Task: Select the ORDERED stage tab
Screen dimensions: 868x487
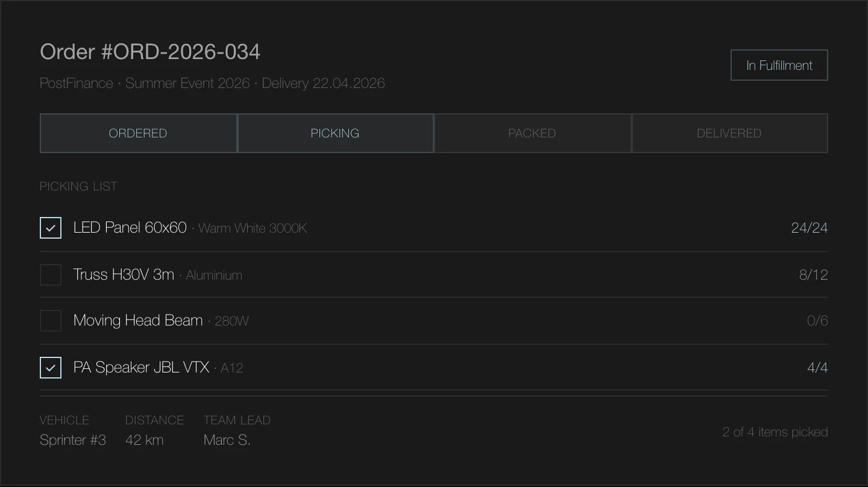Action: click(138, 133)
